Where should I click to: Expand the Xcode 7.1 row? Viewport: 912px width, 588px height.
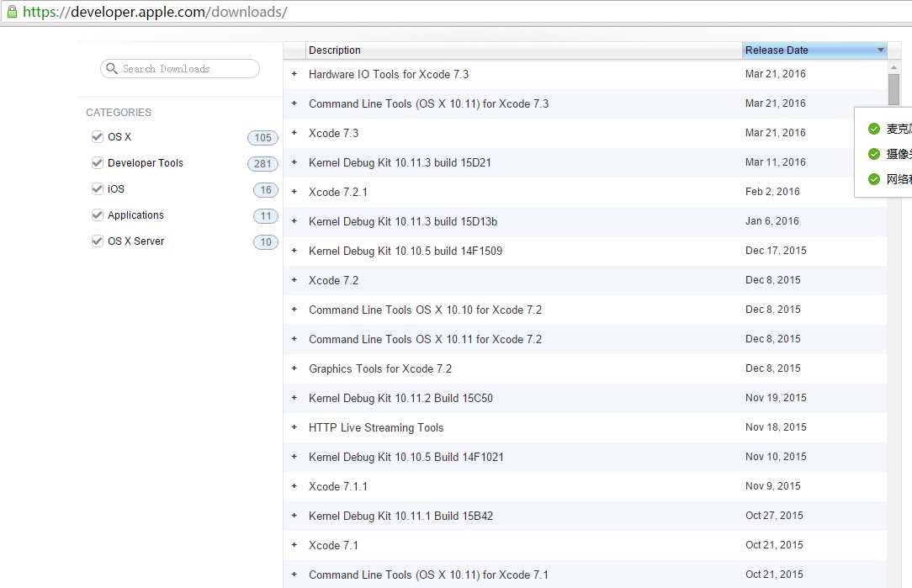294,545
